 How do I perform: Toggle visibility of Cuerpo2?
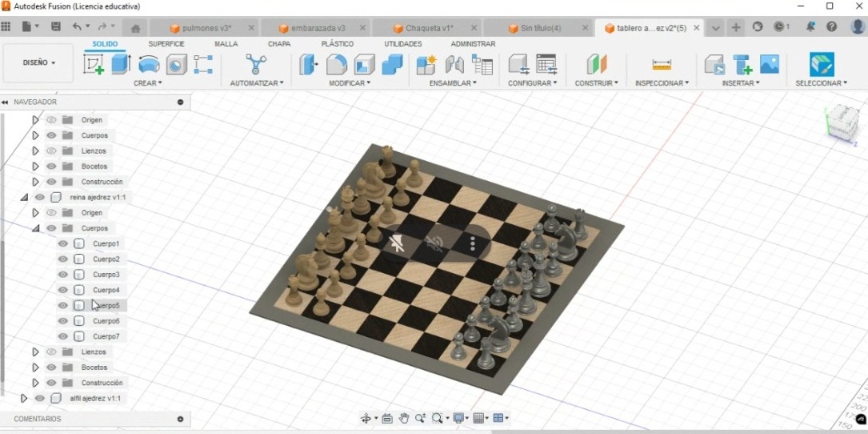pyautogui.click(x=62, y=259)
